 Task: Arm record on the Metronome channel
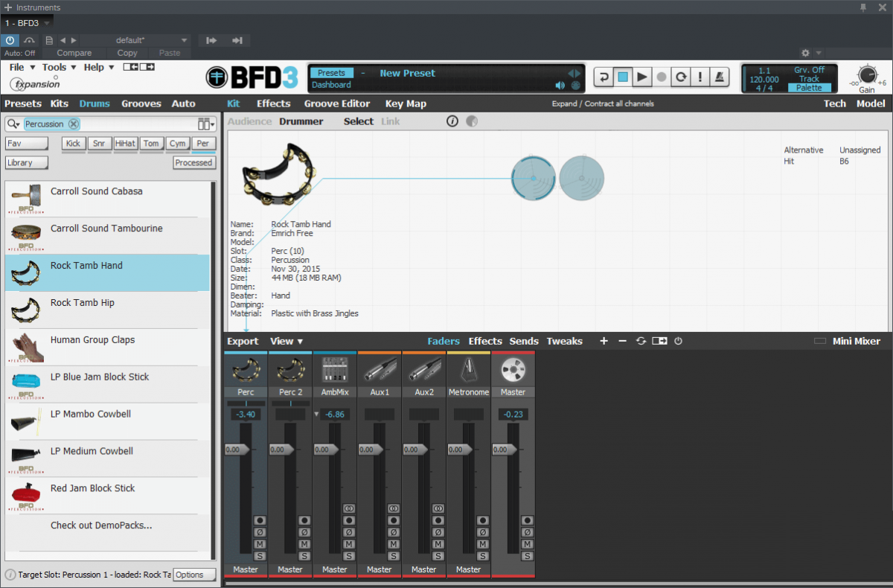483,520
